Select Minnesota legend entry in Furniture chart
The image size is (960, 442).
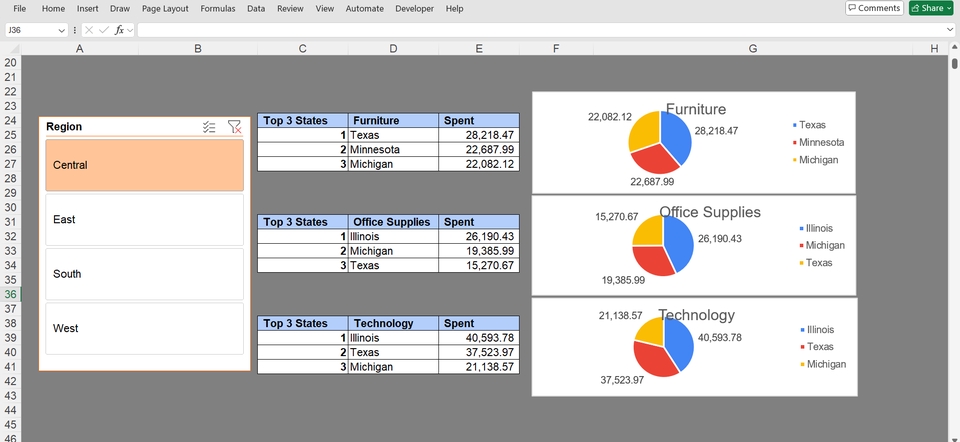tap(819, 143)
